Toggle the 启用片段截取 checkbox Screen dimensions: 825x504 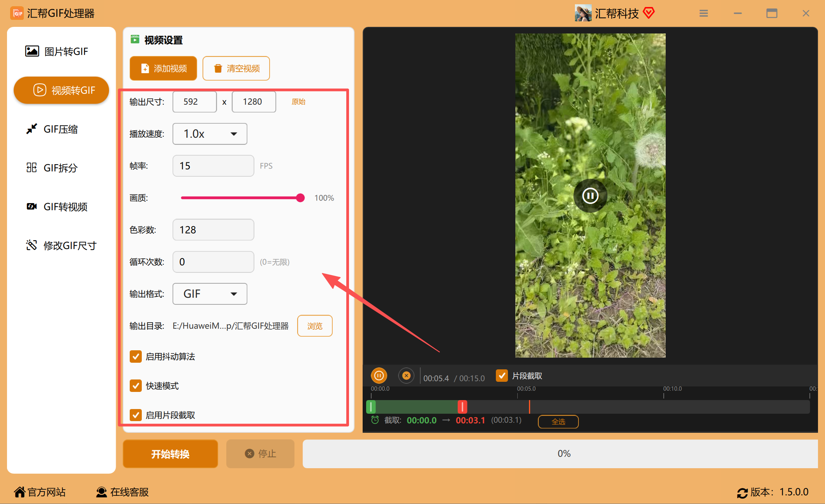click(x=136, y=415)
